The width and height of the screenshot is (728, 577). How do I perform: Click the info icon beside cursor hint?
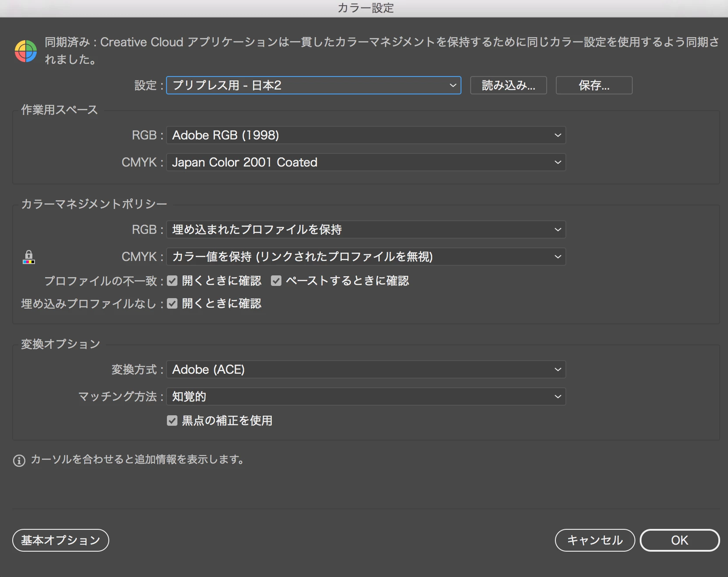coord(19,461)
